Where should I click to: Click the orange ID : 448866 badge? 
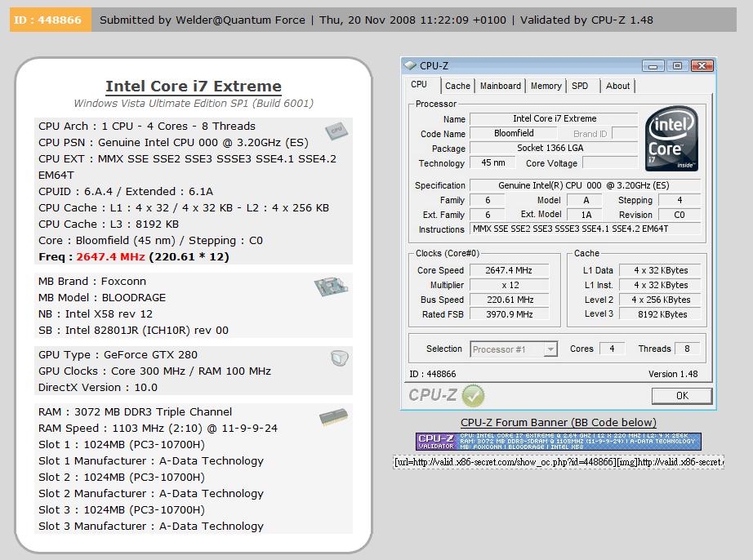[51, 20]
